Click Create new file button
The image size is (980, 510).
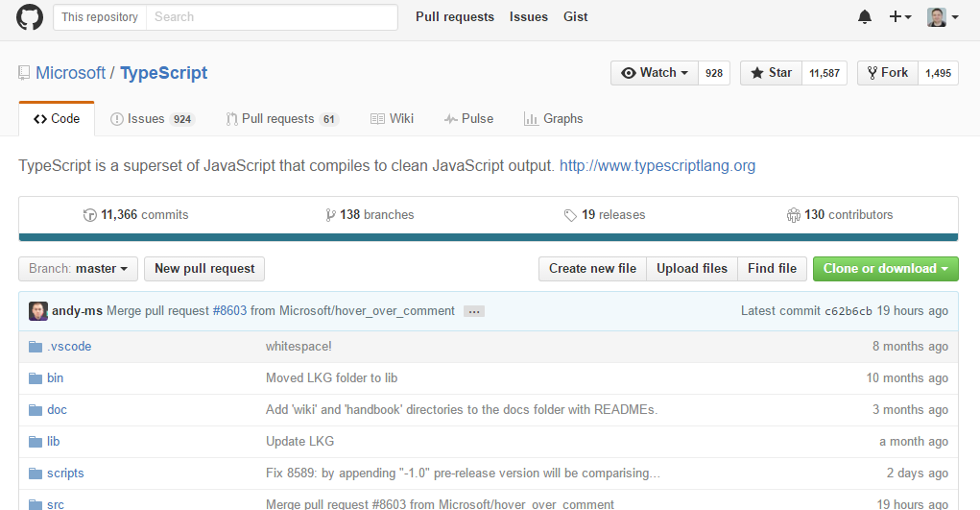click(x=592, y=269)
